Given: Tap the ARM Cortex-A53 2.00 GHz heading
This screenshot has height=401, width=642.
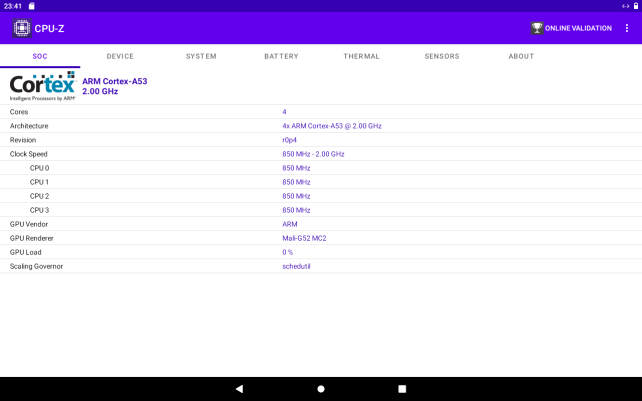Looking at the screenshot, I should (115, 86).
